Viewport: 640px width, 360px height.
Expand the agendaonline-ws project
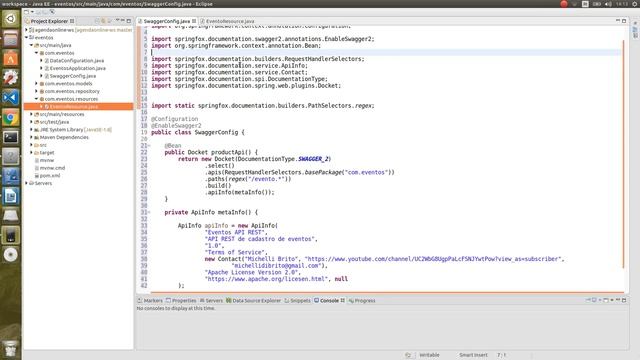[x=27, y=30]
